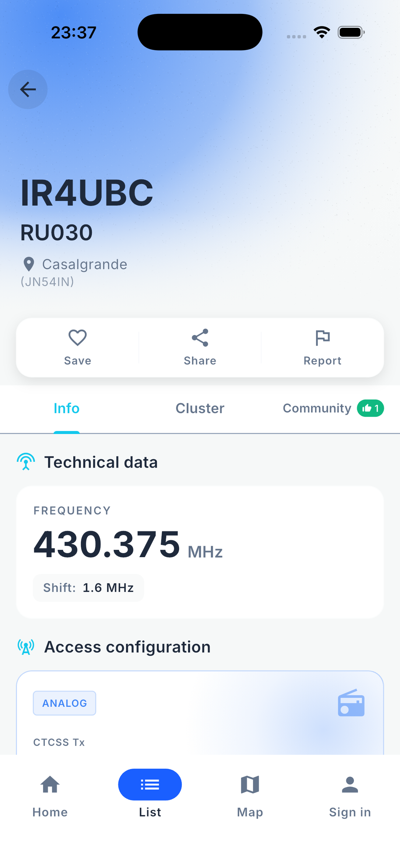Select the Info tab
The height and width of the screenshot is (868, 400).
tap(66, 408)
